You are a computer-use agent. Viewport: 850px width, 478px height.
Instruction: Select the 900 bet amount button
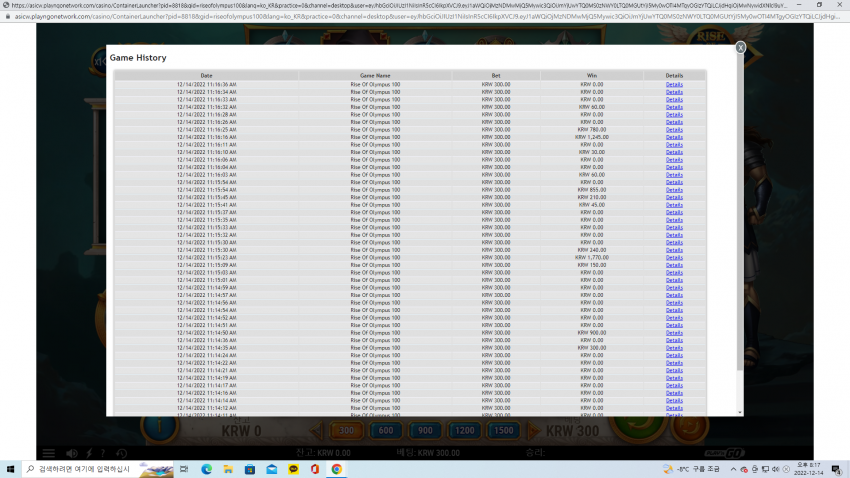click(425, 431)
